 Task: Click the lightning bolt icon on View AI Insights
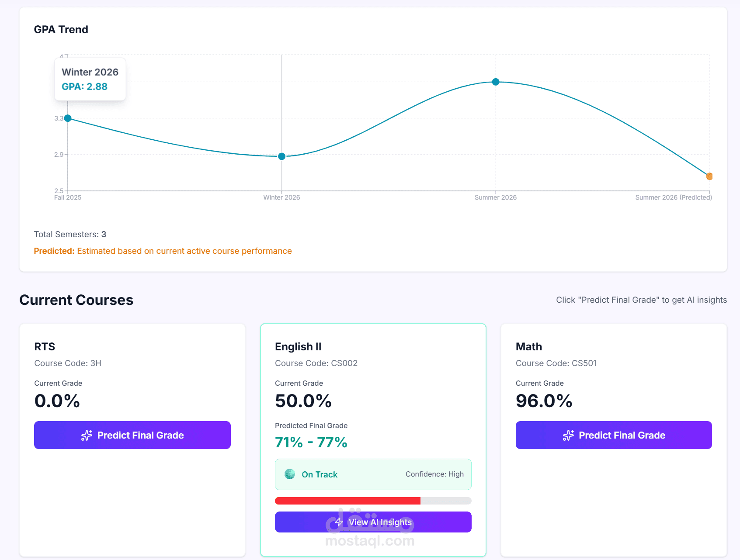click(339, 522)
